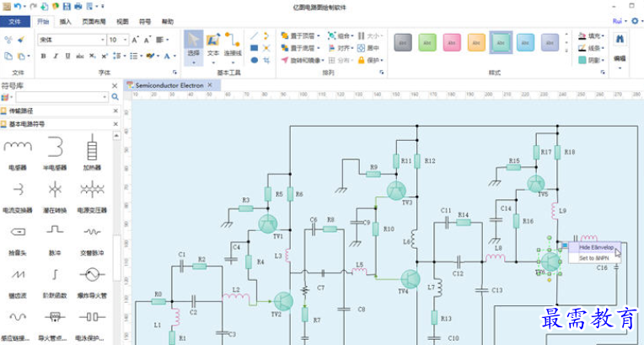
Task: Click the Format Painter brush icon
Action: (x=21, y=40)
